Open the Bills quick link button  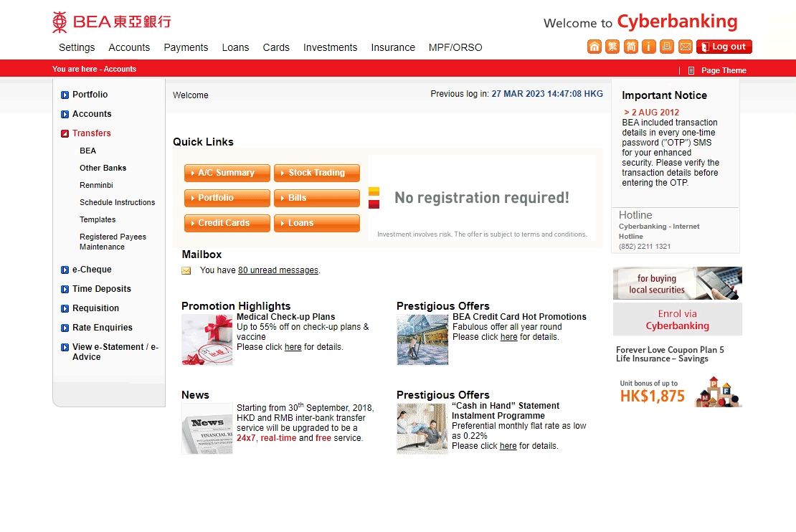point(317,198)
